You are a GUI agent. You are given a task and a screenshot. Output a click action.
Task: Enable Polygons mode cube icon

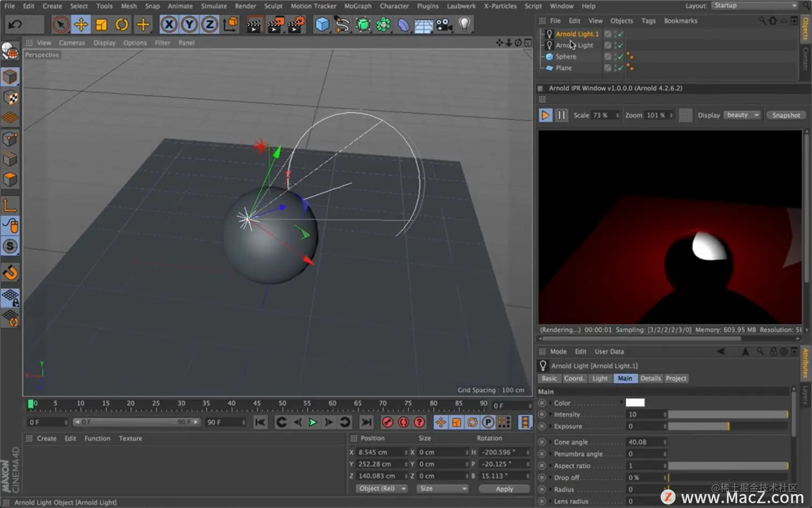(x=10, y=180)
